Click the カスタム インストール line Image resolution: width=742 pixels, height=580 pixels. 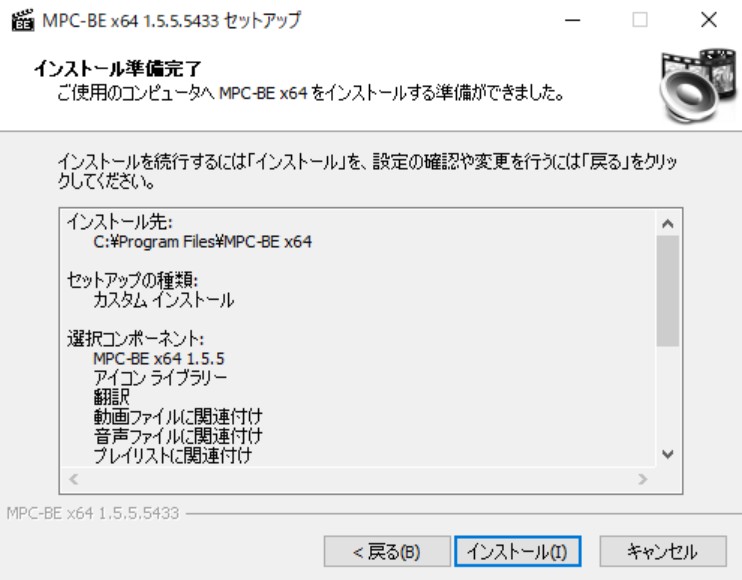164,300
